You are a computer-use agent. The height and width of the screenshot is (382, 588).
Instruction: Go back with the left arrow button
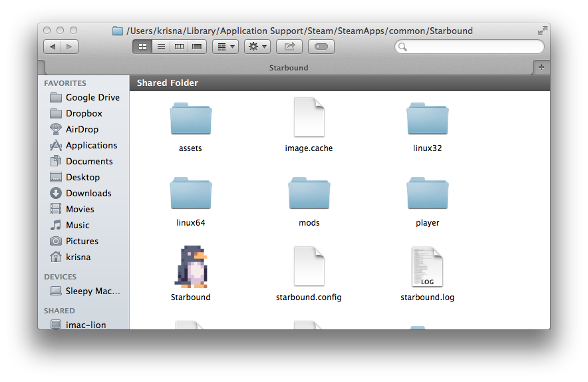click(53, 47)
